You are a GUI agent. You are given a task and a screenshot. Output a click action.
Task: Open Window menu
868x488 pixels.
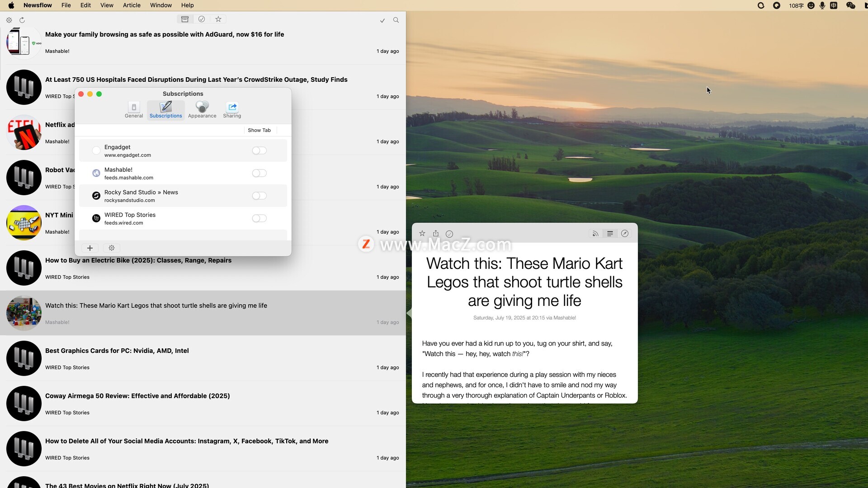pos(161,5)
